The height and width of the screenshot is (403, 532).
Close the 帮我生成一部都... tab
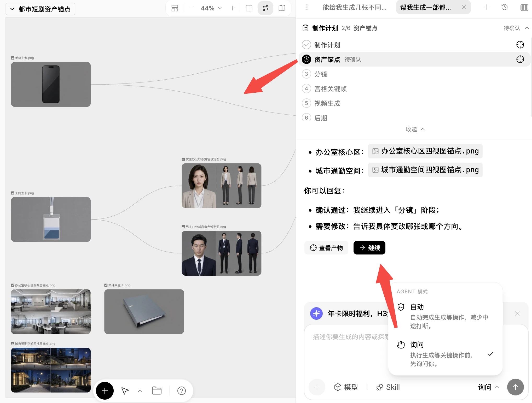point(464,7)
